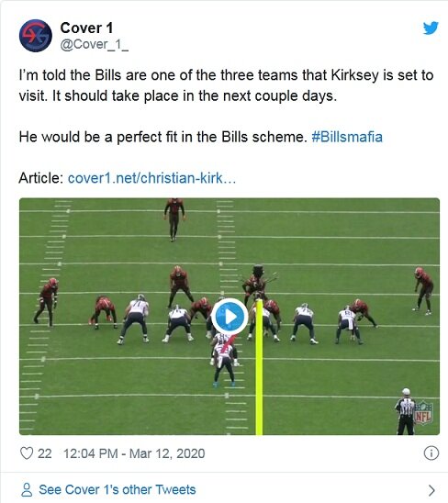Image resolution: width=448 pixels, height=503 pixels.
Task: Click the NFL watermark logo in video
Action: click(x=423, y=413)
